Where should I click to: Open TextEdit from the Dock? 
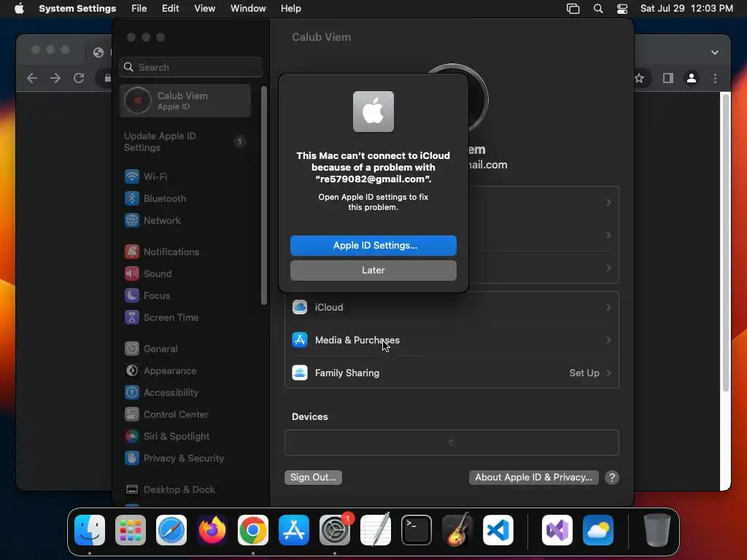[x=376, y=530]
